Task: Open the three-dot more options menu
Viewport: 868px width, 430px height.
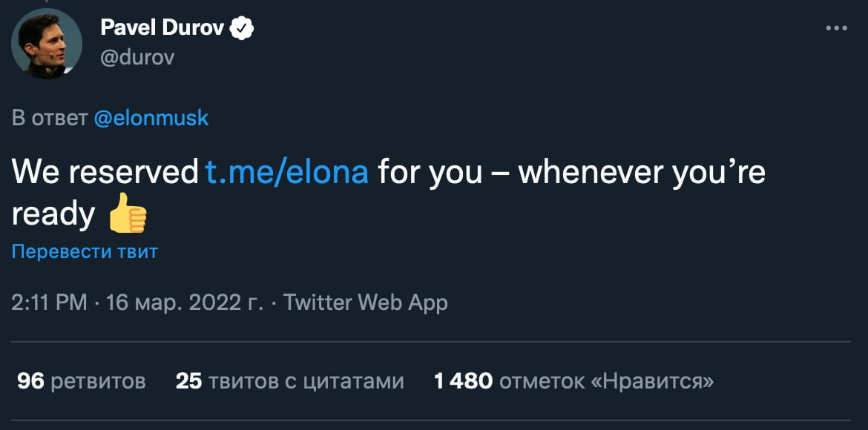Action: point(836,28)
